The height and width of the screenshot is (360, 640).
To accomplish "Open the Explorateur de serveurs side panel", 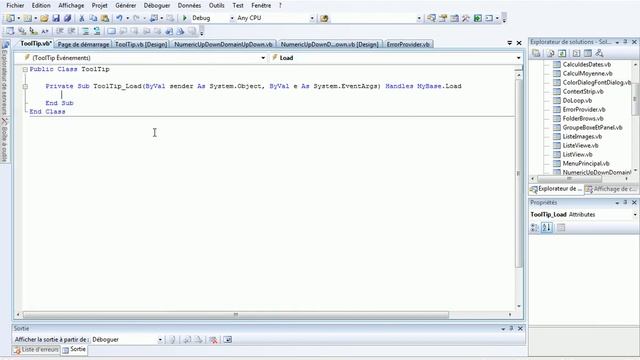I will tap(5, 78).
